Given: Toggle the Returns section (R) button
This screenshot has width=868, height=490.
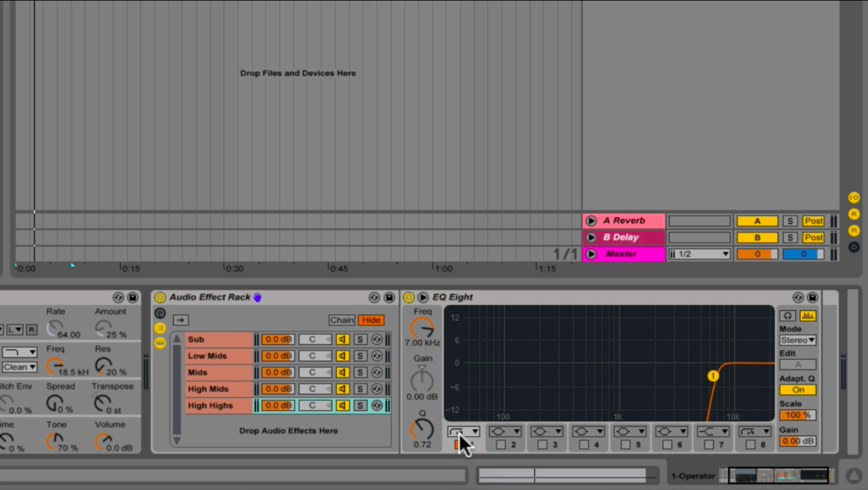Looking at the screenshot, I should tap(853, 214).
